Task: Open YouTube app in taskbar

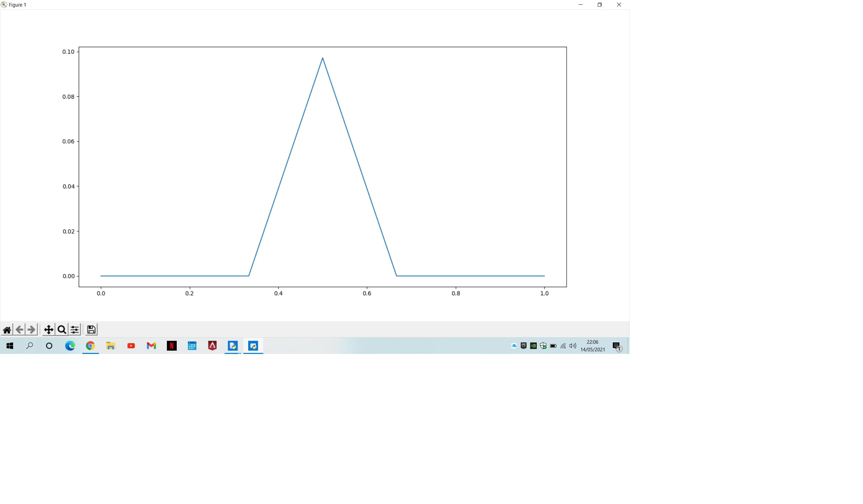Action: (x=131, y=346)
